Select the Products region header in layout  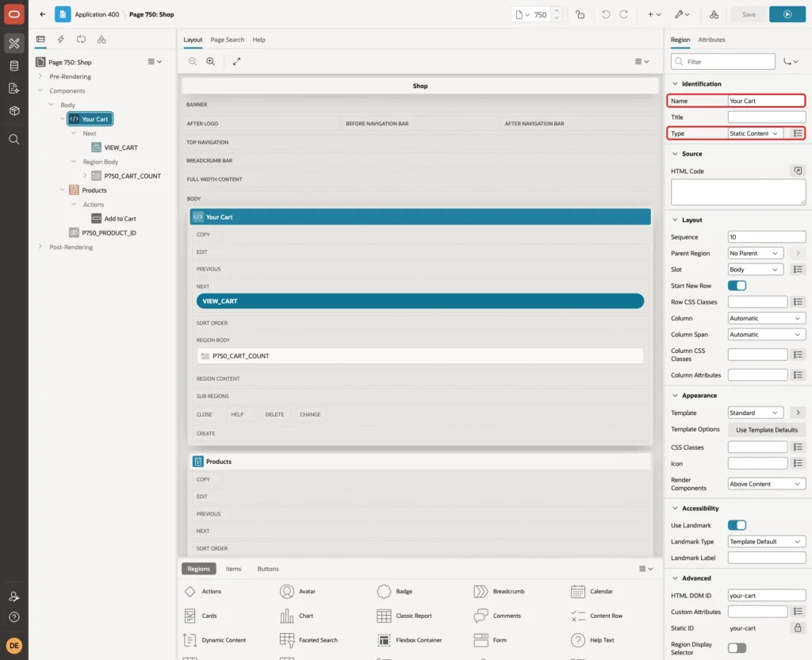[420, 462]
